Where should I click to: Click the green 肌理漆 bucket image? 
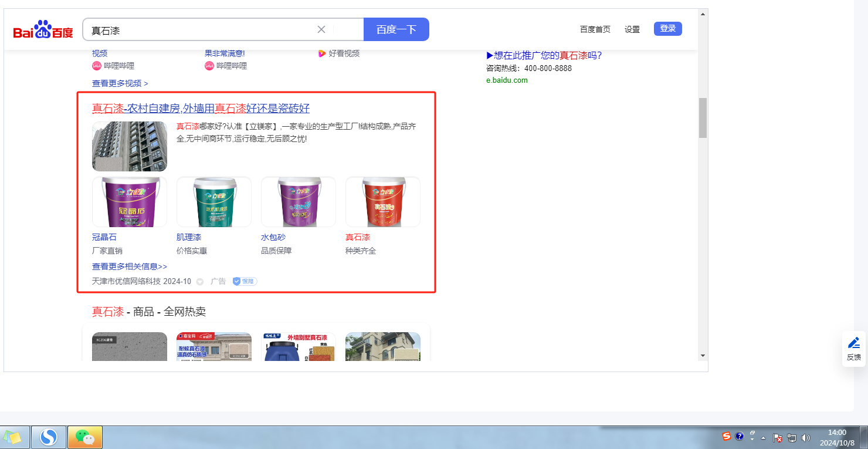(x=214, y=202)
